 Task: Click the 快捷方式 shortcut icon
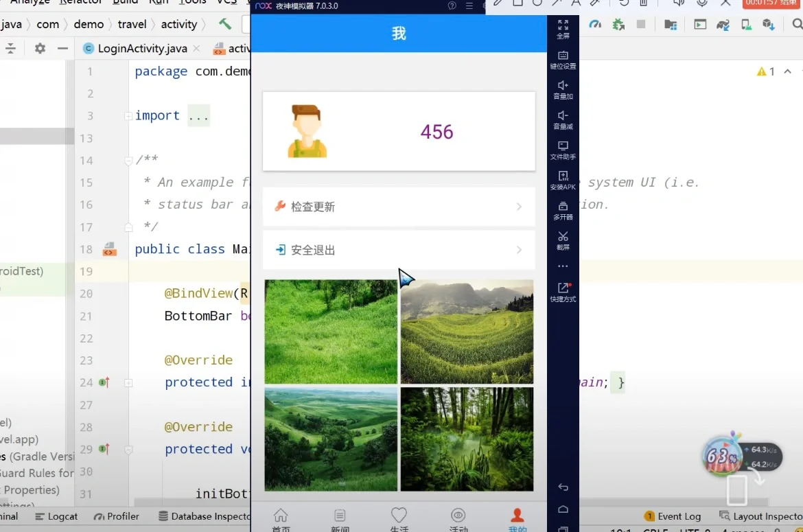[563, 291]
